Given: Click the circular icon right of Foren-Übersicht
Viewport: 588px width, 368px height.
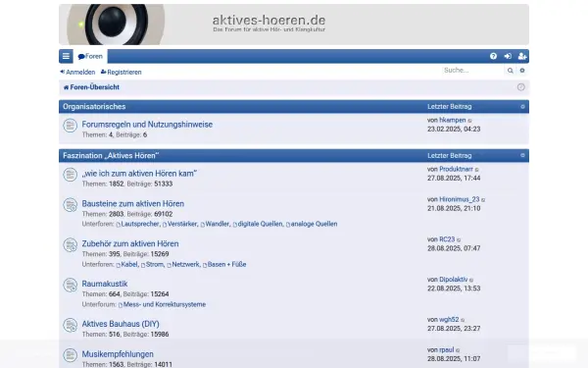Looking at the screenshot, I should (x=521, y=87).
